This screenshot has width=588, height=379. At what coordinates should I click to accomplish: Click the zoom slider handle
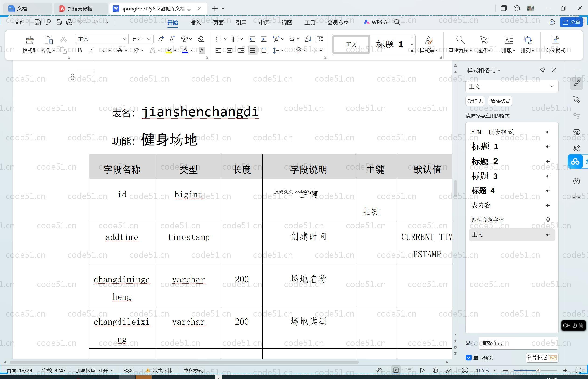538,370
